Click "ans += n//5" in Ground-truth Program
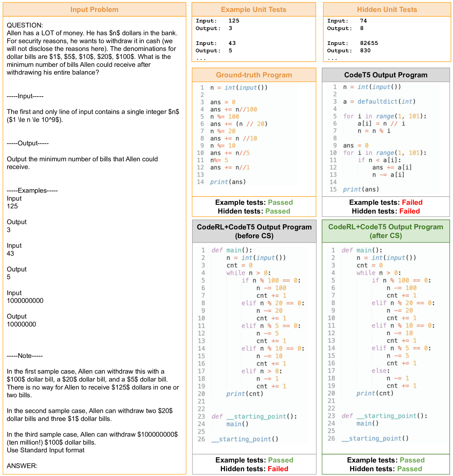This screenshot has height=476, width=453. [x=230, y=153]
